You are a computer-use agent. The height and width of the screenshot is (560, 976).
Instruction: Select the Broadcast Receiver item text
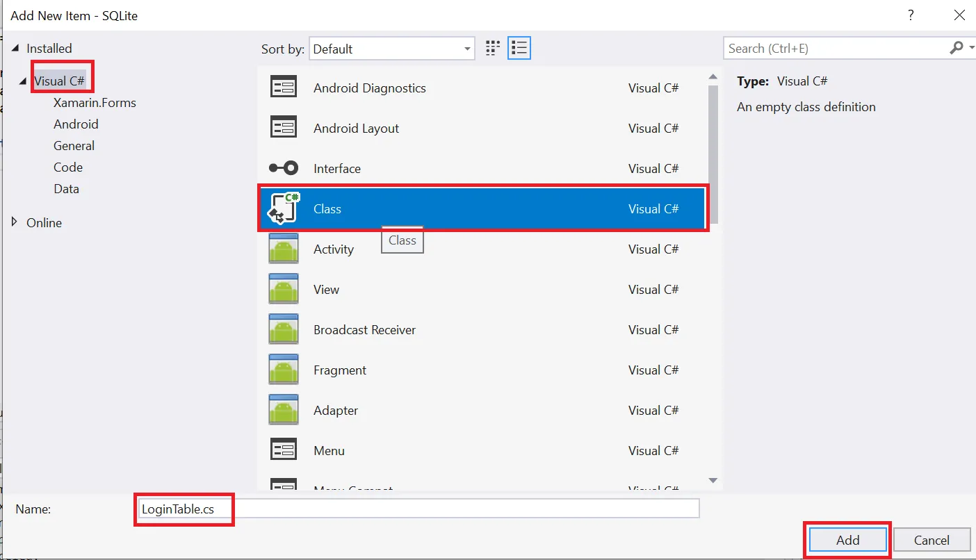pos(364,329)
